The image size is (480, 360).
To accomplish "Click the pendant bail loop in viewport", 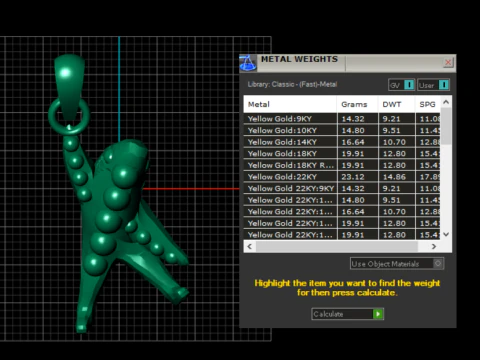I will 69,88.
